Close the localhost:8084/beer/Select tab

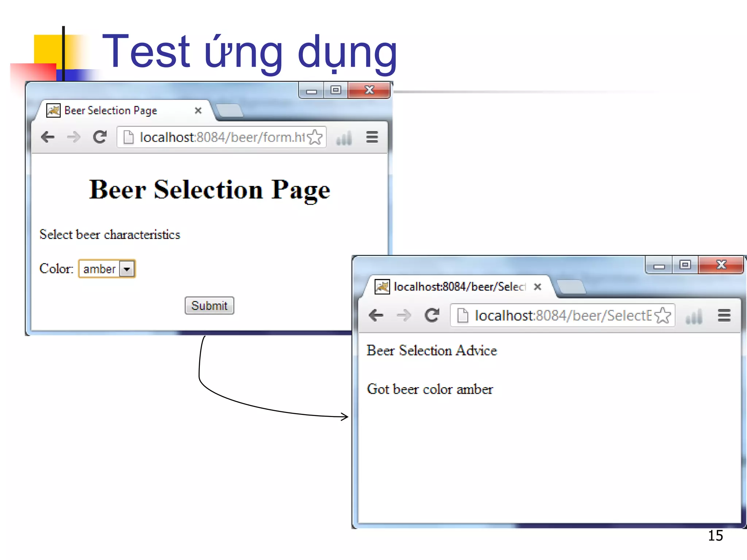click(x=537, y=287)
